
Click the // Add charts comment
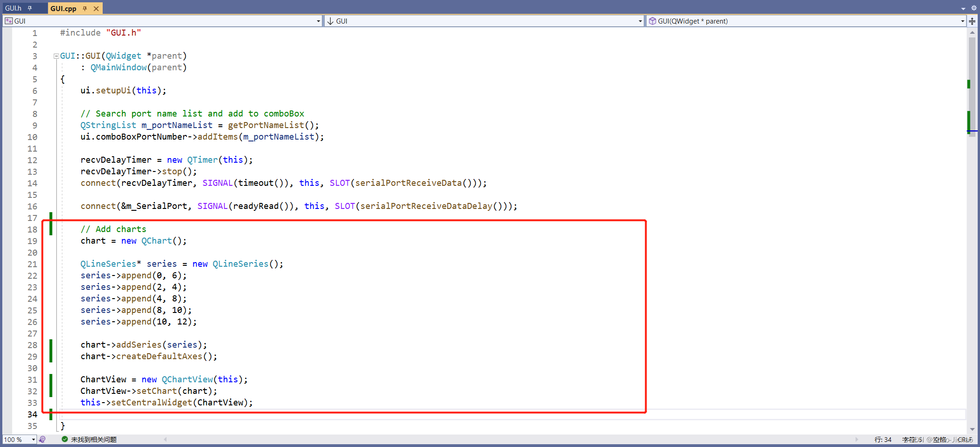[113, 229]
